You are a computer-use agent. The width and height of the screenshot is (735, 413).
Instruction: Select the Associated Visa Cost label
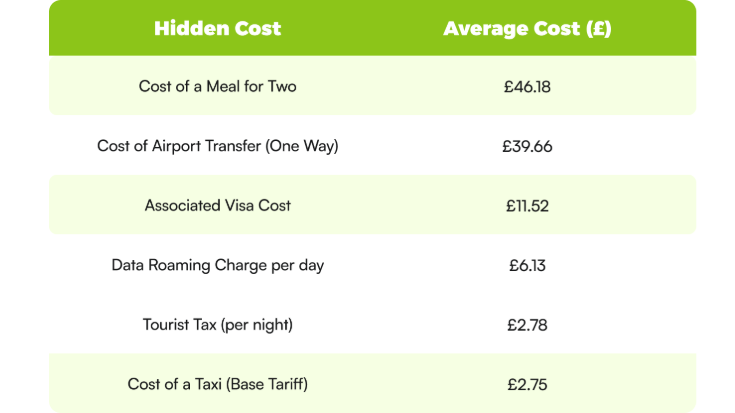[x=218, y=205]
